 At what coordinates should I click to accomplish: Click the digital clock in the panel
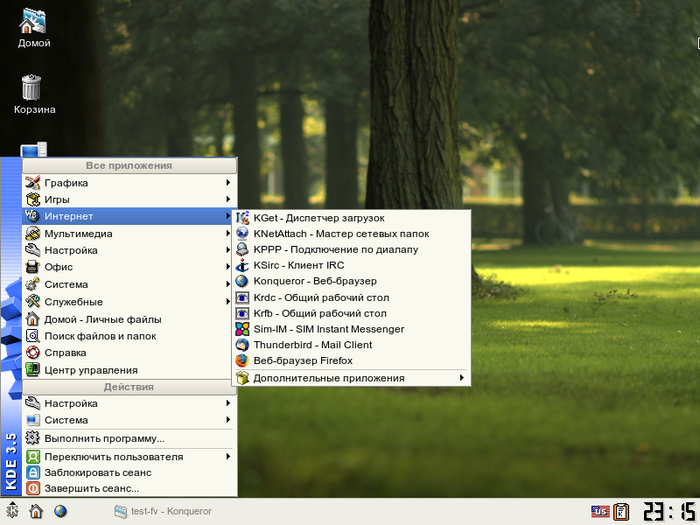tap(669, 511)
